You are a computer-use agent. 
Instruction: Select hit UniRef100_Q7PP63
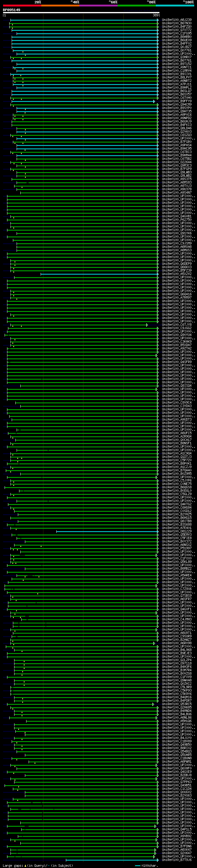click(177, 782)
